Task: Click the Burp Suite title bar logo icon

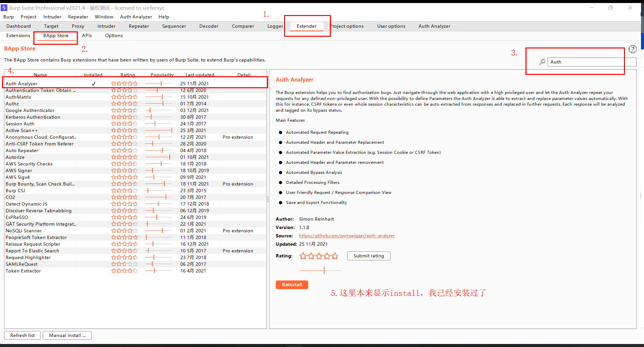Action: (x=5, y=7)
